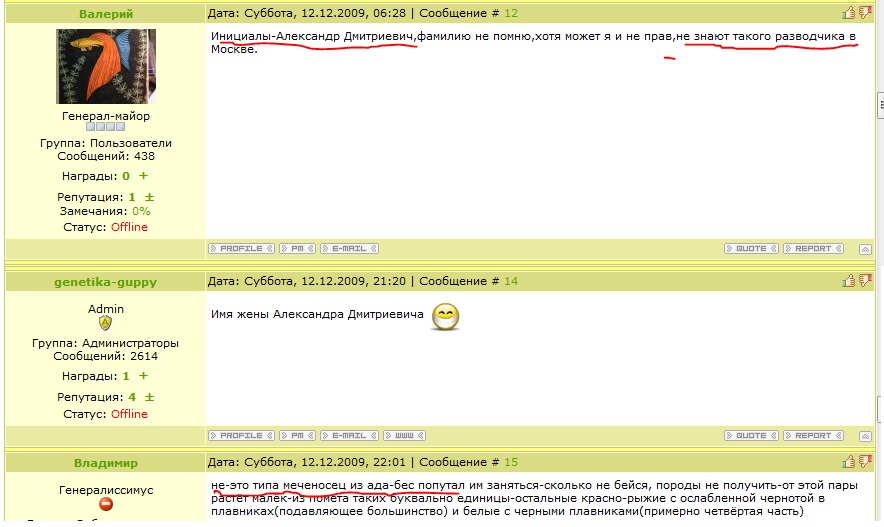Click text 'Сообщений: 2614'
The height and width of the screenshot is (527, 884).
coord(105,356)
